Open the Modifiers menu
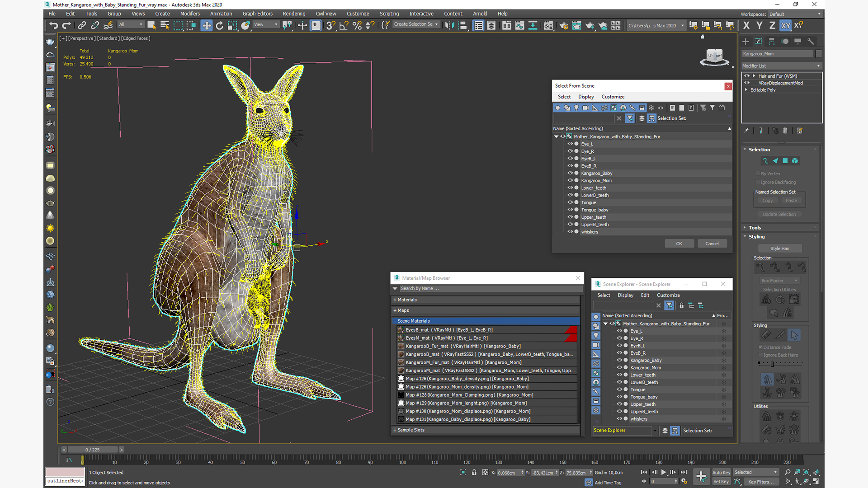Viewport: 868px width, 488px height. tap(190, 14)
